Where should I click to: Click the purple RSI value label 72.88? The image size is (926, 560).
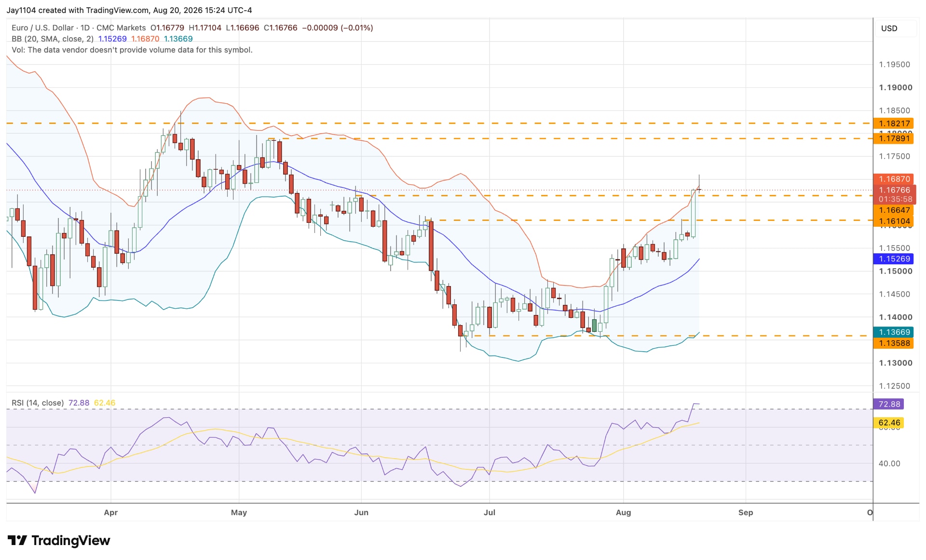coord(889,404)
